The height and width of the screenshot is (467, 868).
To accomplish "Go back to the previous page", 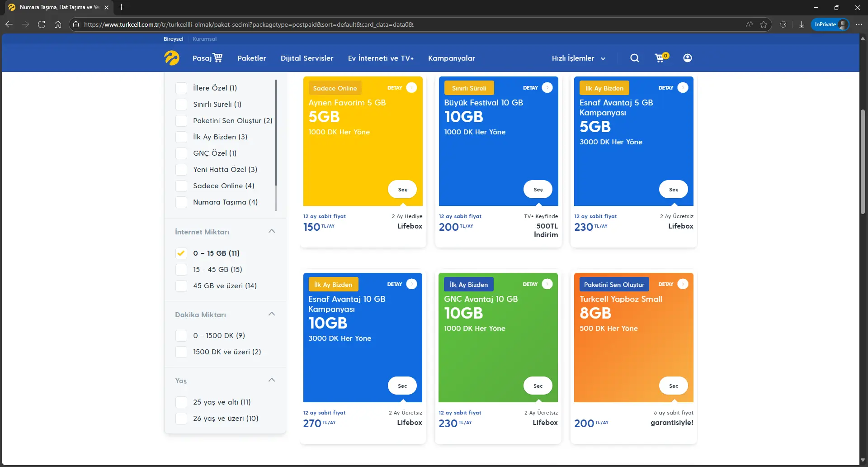I will [x=9, y=24].
